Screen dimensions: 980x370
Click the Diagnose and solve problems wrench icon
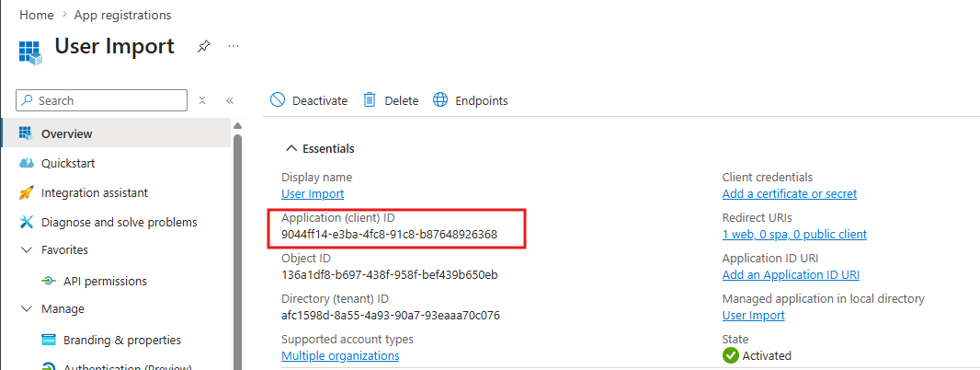pyautogui.click(x=27, y=222)
